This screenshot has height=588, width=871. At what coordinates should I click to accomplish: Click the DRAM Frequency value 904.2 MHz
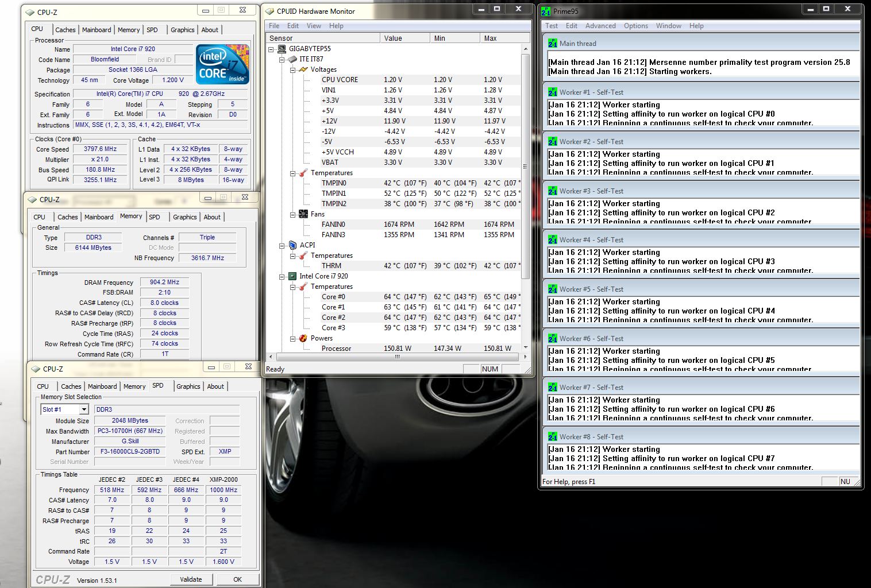point(164,283)
